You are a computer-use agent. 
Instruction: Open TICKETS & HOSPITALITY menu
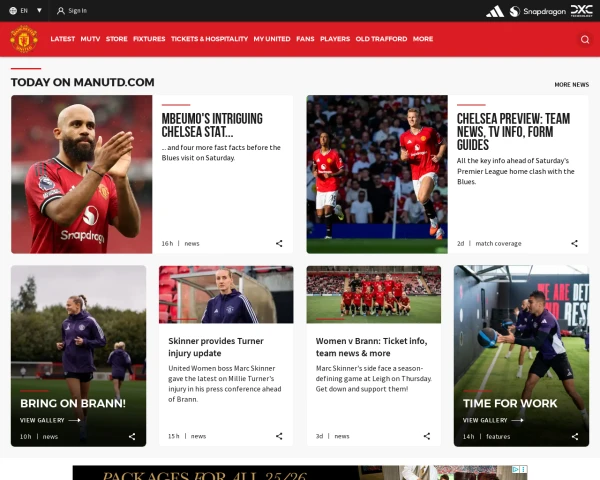[x=209, y=39]
